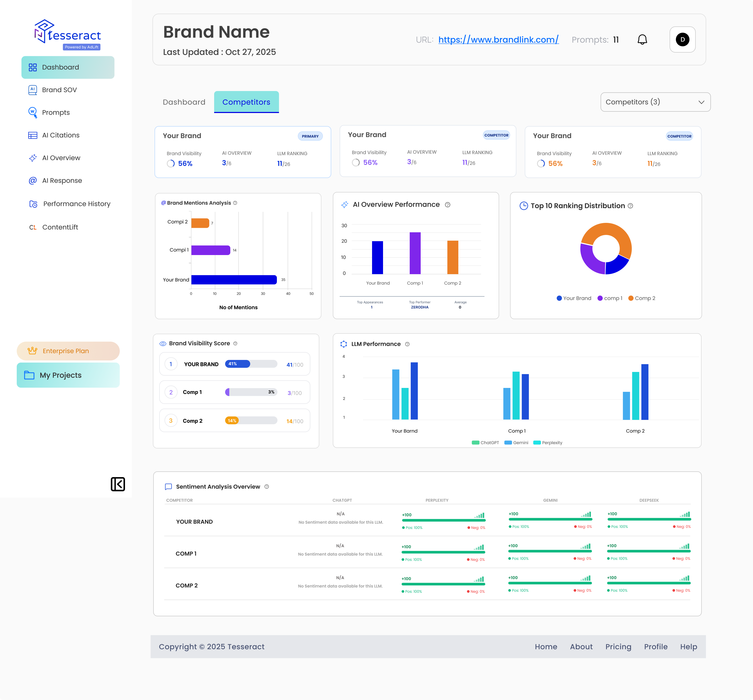Open Performance History in sidebar
Viewport: 753px width, 700px height.
tap(76, 204)
